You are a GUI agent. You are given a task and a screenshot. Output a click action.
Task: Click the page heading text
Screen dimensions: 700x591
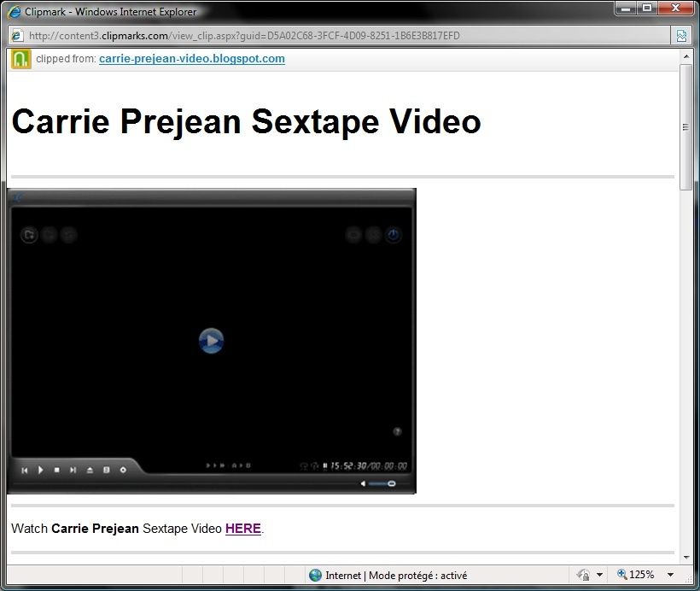pos(247,121)
